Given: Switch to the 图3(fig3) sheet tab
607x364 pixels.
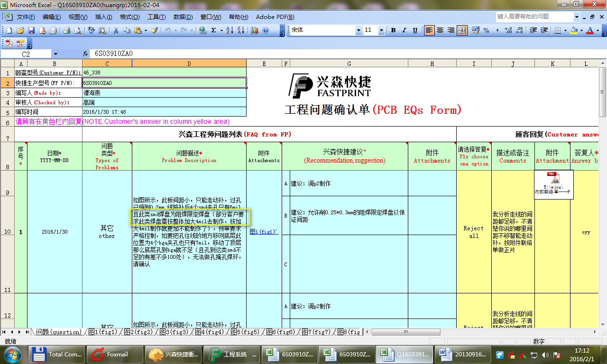Looking at the screenshot, I should click(x=174, y=332).
